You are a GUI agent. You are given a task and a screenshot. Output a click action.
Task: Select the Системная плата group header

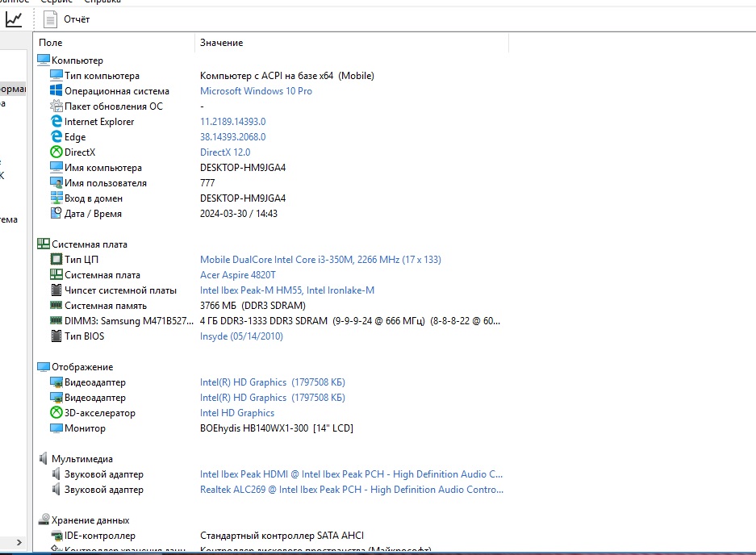click(89, 244)
